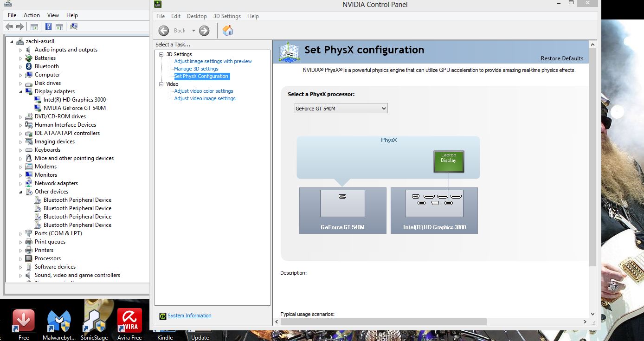Click the zachi-asusll computer icon

(20, 41)
